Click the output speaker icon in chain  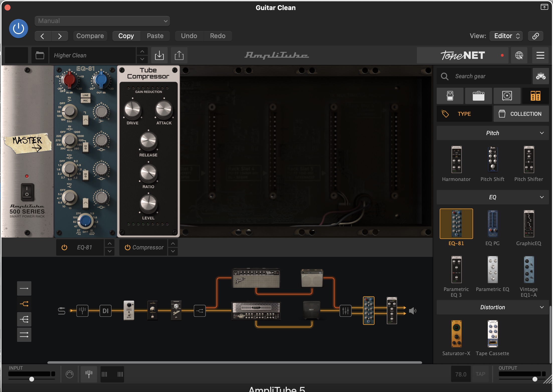[413, 311]
